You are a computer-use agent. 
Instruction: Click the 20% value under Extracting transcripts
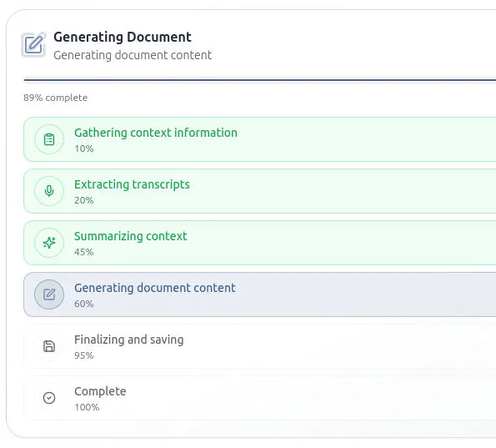[x=84, y=200]
